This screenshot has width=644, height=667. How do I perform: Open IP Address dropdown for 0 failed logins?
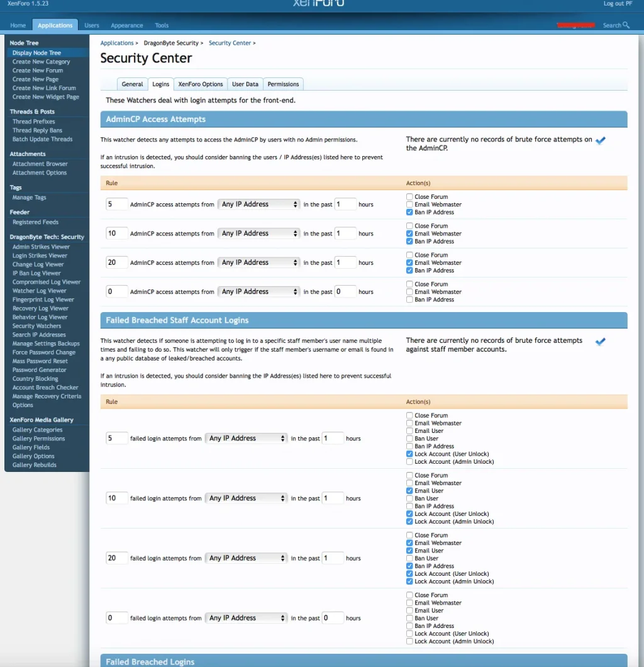click(x=246, y=618)
